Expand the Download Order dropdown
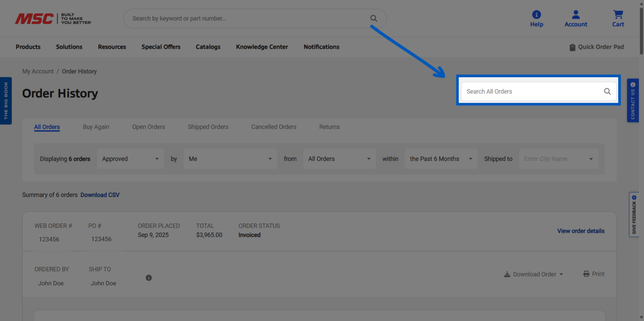644x321 pixels. pos(533,274)
